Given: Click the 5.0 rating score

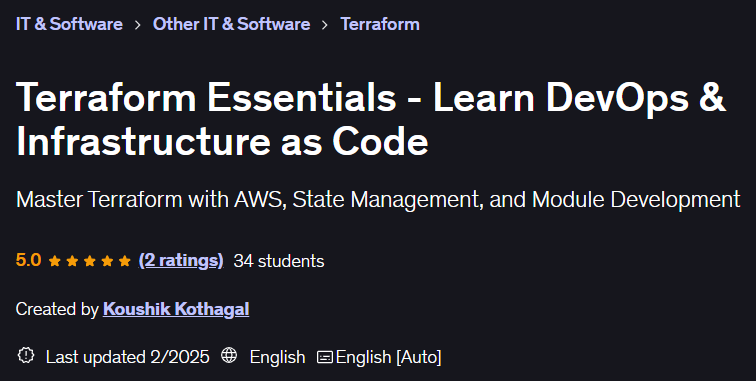Looking at the screenshot, I should pos(28,261).
